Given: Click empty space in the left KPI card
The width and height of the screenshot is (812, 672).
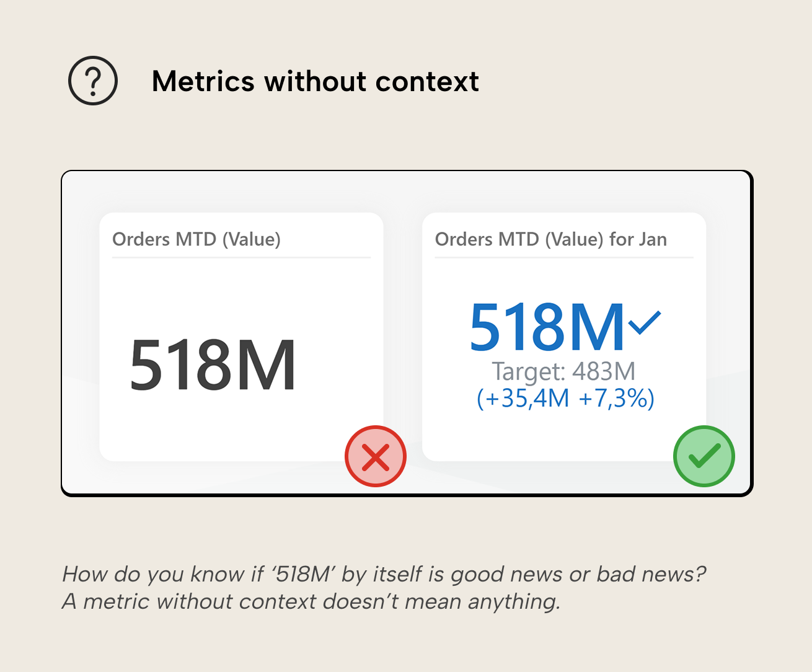Looking at the screenshot, I should 241,428.
